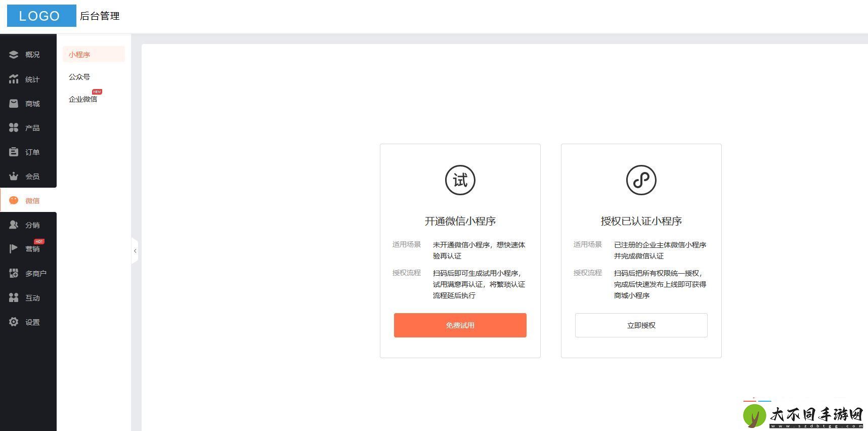Image resolution: width=868 pixels, height=431 pixels.
Task: Open the 多商户 menu label
Action: [36, 274]
